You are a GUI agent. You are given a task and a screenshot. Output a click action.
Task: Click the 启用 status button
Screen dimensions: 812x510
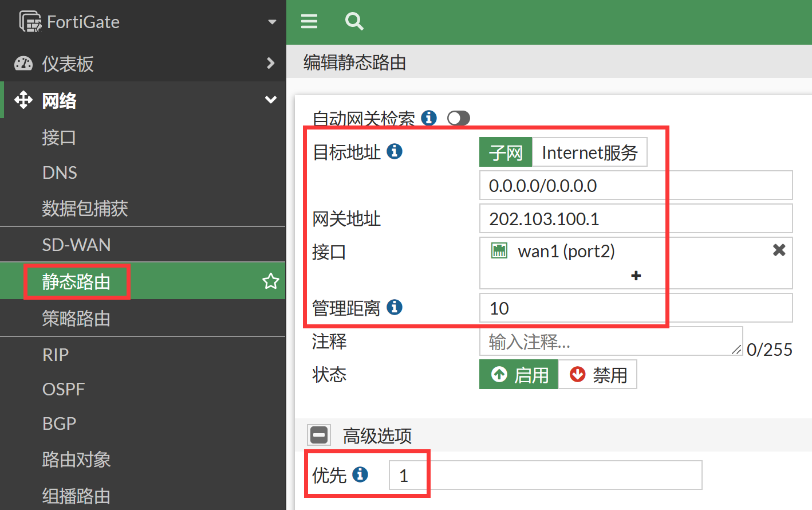[x=519, y=375]
